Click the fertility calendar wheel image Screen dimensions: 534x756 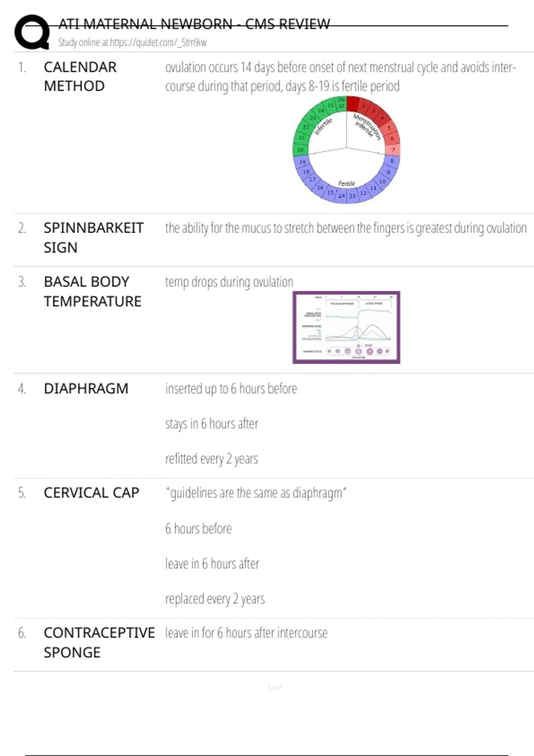346,150
